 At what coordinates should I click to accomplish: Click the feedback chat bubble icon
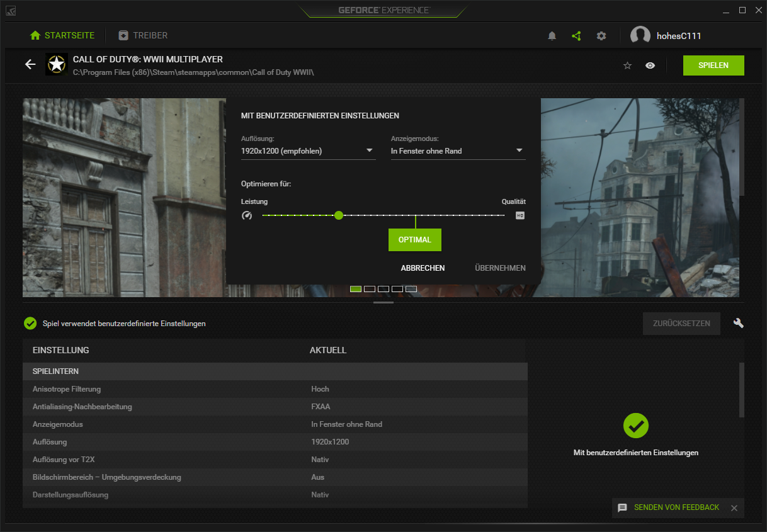622,507
